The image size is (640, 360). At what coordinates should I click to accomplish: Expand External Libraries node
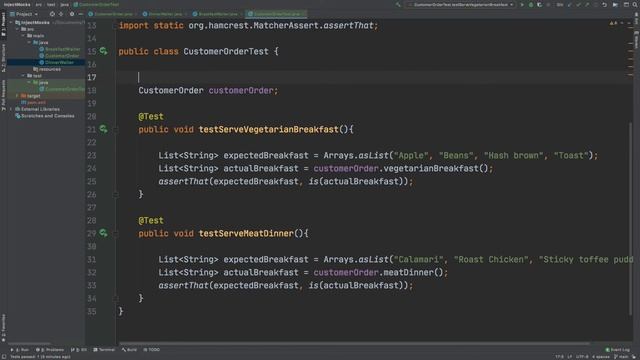coord(11,109)
